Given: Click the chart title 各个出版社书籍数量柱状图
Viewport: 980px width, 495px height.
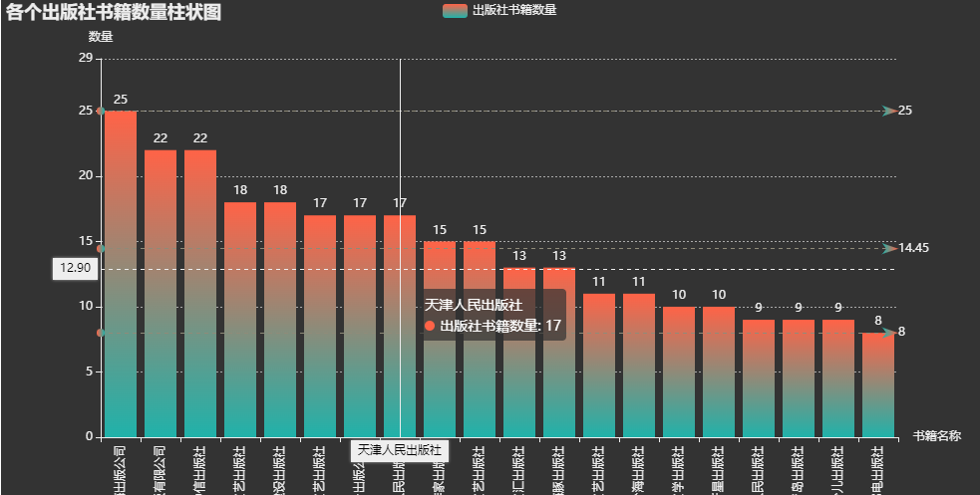Looking at the screenshot, I should [x=114, y=13].
